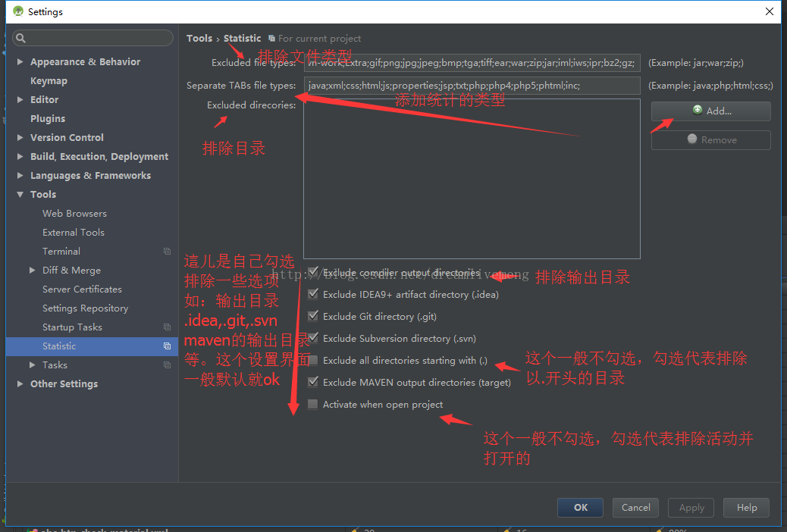Toggle Exclude compiler output directories checkbox
The image size is (787, 532).
312,272
